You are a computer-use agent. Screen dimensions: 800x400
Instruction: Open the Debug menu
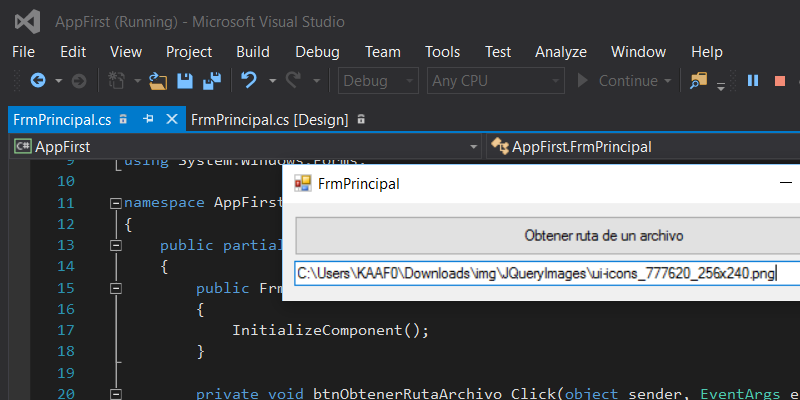317,52
